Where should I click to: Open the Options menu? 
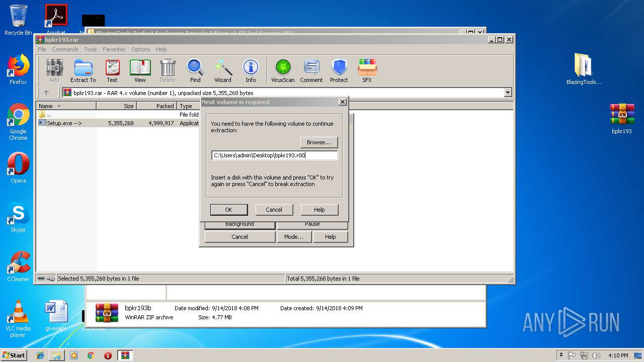coord(141,49)
